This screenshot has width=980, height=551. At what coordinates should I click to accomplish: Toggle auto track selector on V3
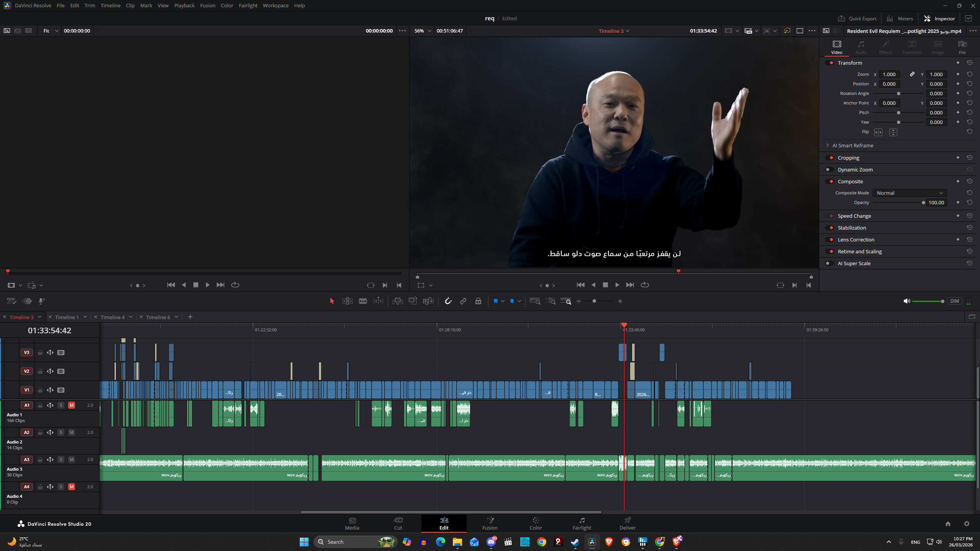(x=50, y=352)
